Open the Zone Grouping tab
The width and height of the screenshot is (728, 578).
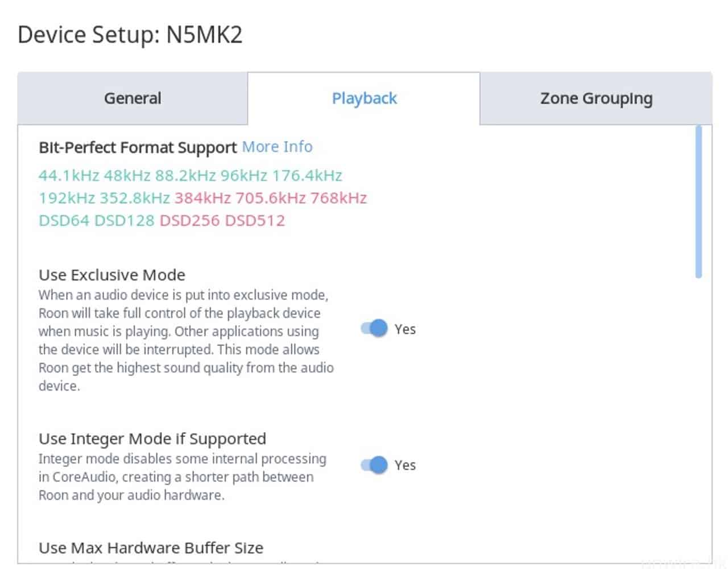(596, 98)
